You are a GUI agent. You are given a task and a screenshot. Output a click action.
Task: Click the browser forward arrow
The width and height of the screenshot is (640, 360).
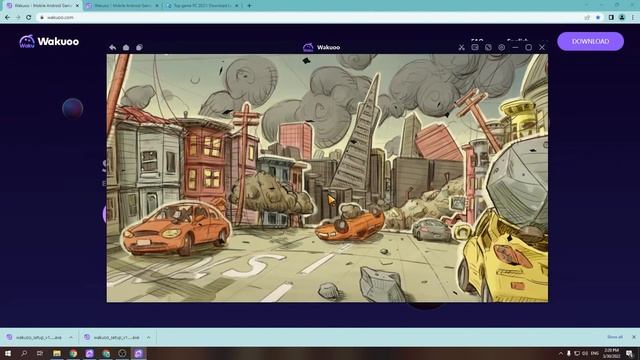pos(18,18)
